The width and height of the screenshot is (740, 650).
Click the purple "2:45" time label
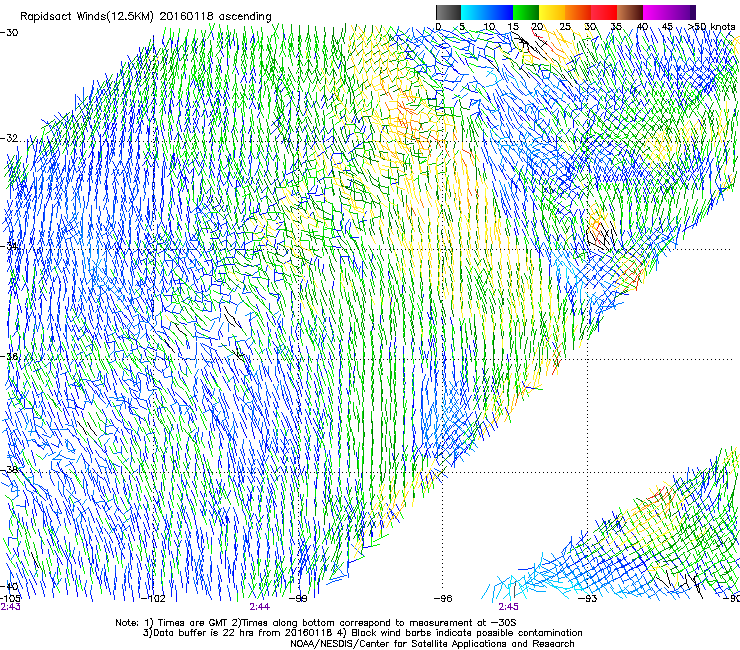[x=508, y=607]
